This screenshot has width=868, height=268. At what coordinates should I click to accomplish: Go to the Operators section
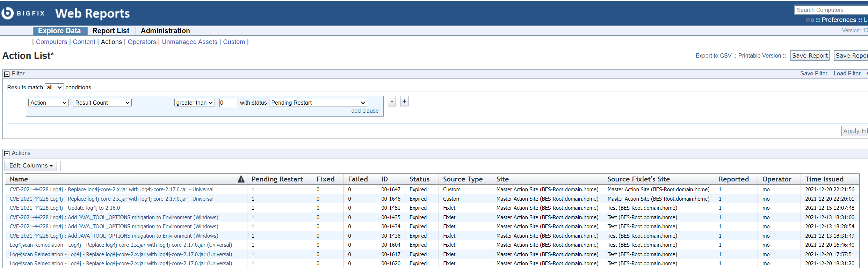tap(142, 42)
